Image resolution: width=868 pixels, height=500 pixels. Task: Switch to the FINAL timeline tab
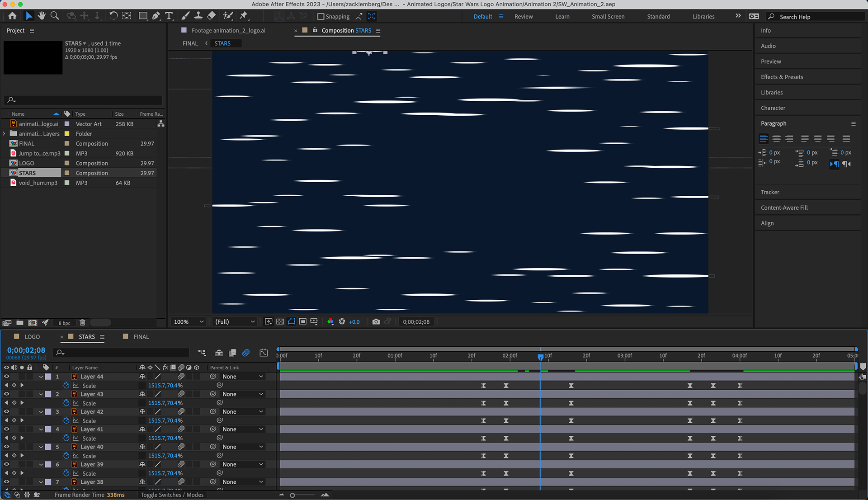(141, 337)
